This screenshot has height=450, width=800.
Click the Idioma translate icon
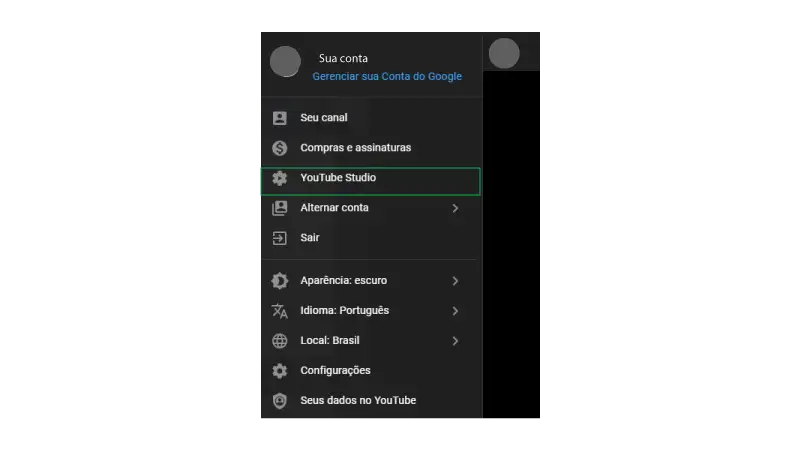(x=280, y=311)
